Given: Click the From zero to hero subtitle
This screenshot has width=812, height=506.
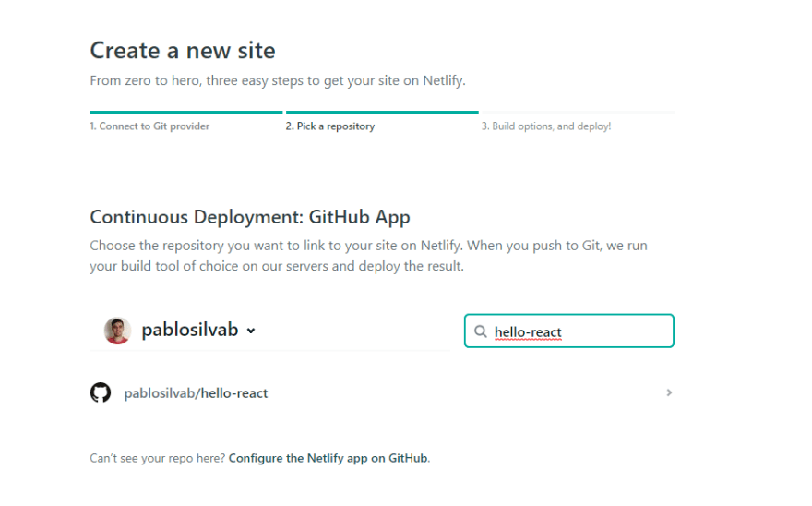Looking at the screenshot, I should coord(278,81).
